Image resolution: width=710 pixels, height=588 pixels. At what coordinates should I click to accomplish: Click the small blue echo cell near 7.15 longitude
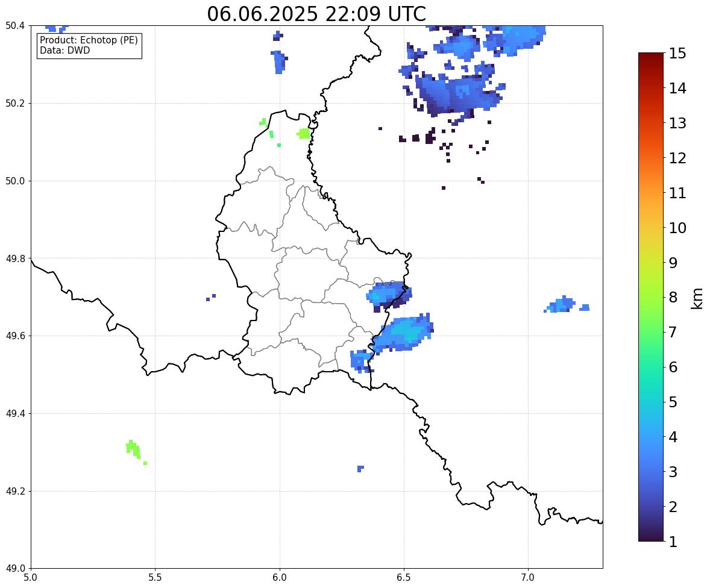click(x=561, y=305)
